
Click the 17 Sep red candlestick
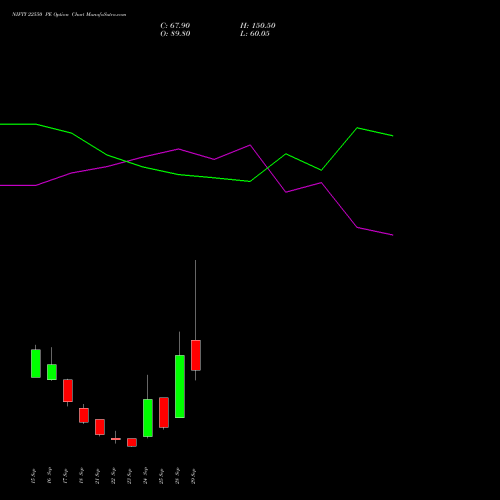click(68, 390)
